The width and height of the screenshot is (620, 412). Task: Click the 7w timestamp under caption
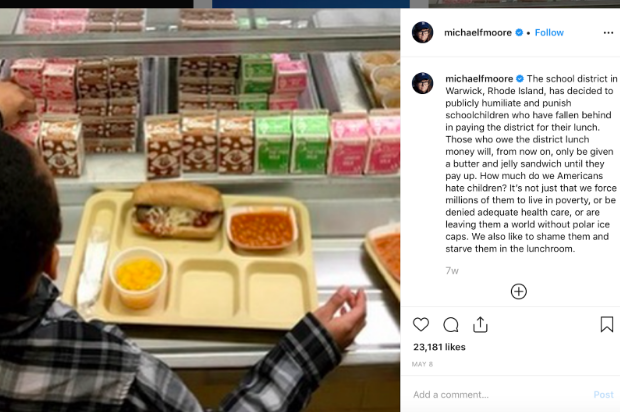(x=452, y=271)
